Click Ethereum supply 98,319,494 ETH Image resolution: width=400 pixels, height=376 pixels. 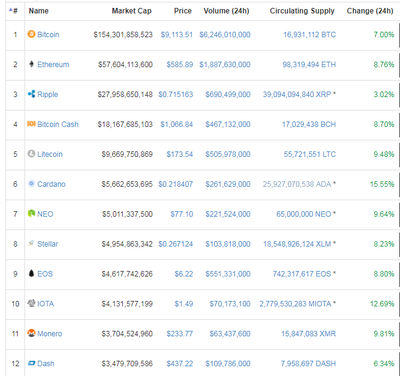coord(309,64)
